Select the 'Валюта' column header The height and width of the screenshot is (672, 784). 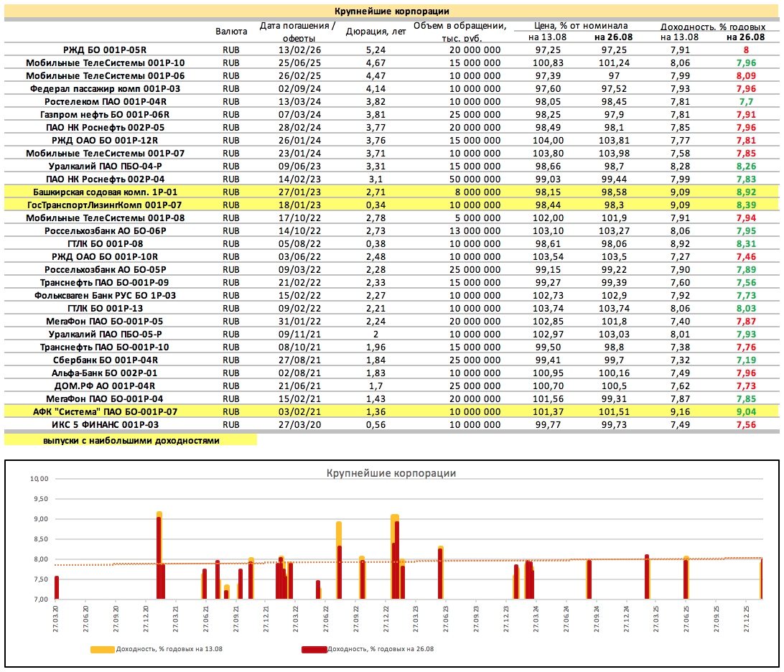point(231,31)
